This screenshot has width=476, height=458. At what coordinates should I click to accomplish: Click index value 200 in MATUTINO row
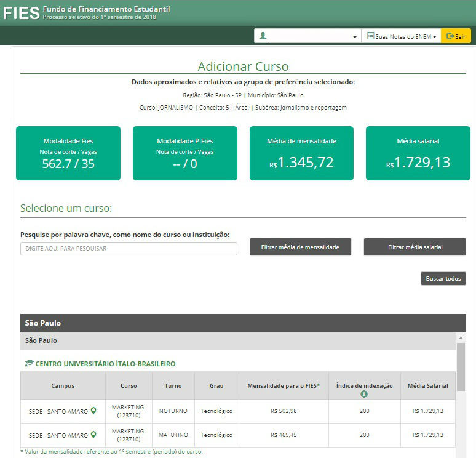[x=364, y=435]
